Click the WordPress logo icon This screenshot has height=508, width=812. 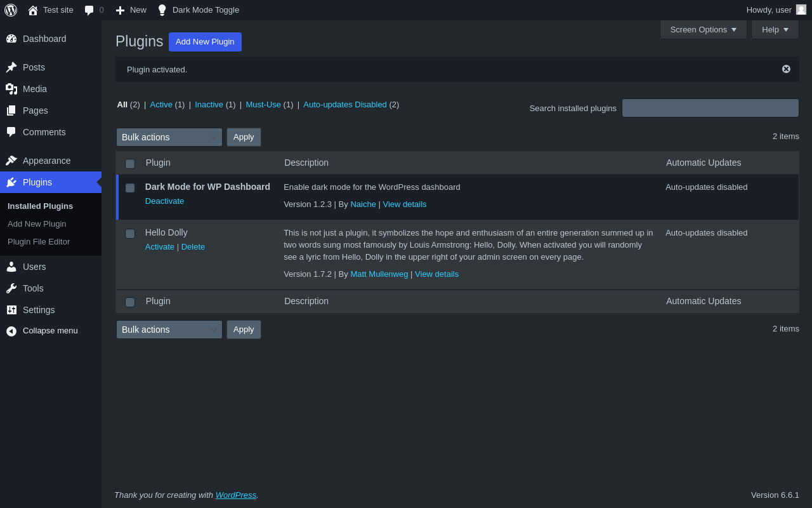click(x=11, y=10)
